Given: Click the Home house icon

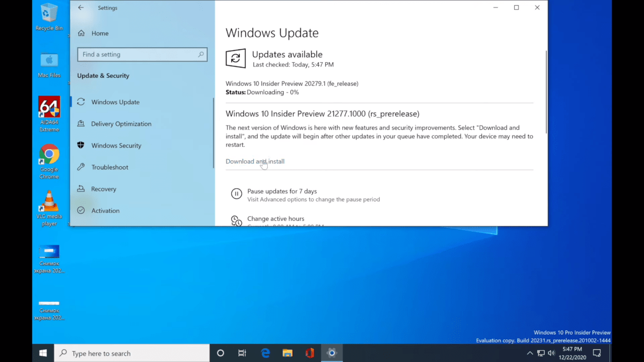Looking at the screenshot, I should tap(81, 33).
